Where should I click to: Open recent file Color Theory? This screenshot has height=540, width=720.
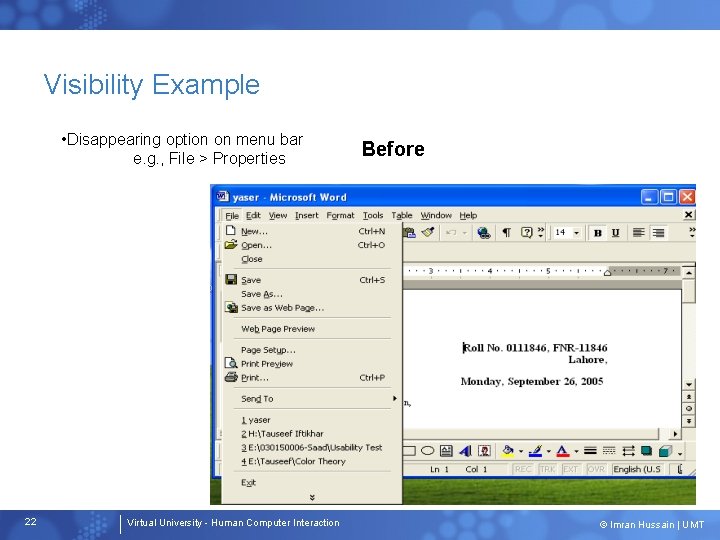(x=312, y=461)
